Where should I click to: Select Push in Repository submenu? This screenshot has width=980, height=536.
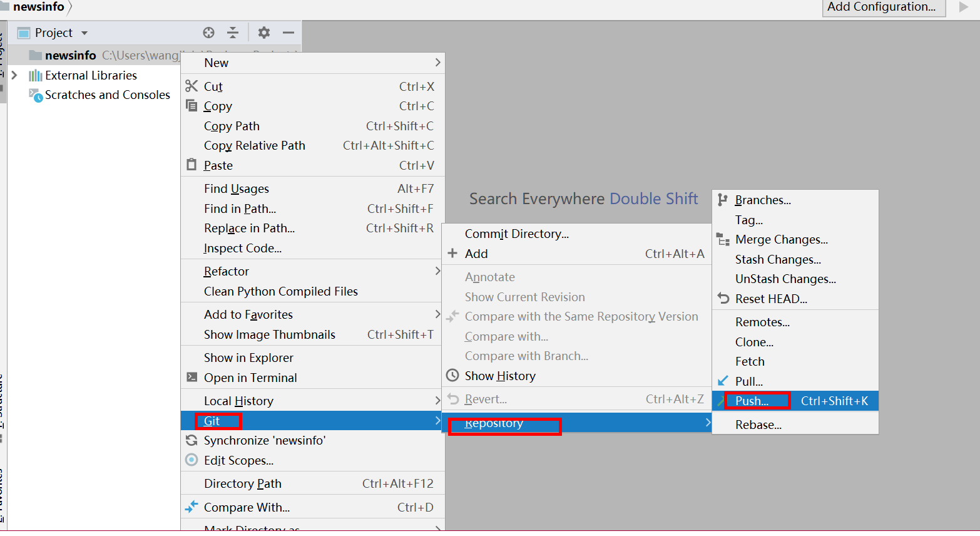click(795, 401)
